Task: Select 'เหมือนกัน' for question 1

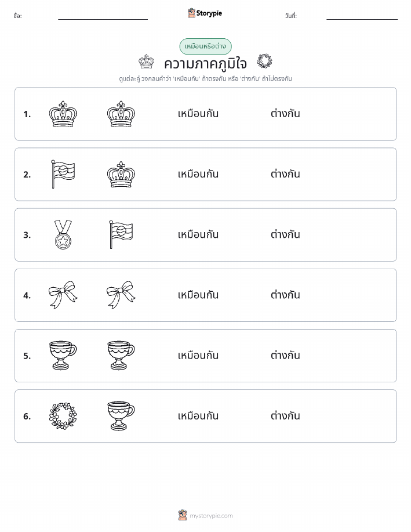Action: pos(198,114)
